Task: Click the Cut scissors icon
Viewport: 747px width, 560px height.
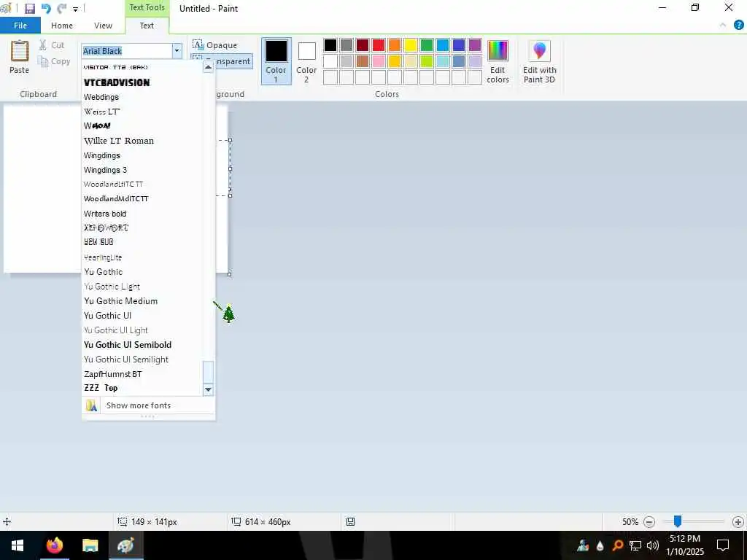Action: (x=43, y=44)
